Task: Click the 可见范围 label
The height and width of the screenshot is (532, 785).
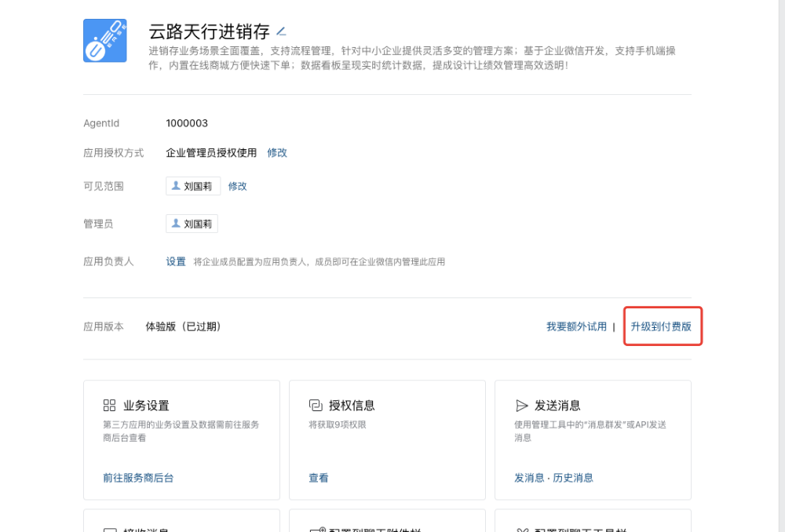Action: [x=104, y=186]
